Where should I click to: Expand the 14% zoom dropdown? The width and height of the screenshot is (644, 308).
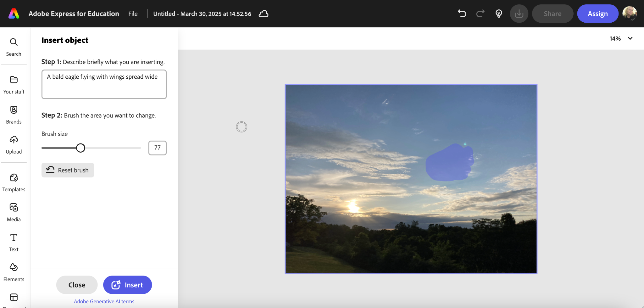(630, 38)
